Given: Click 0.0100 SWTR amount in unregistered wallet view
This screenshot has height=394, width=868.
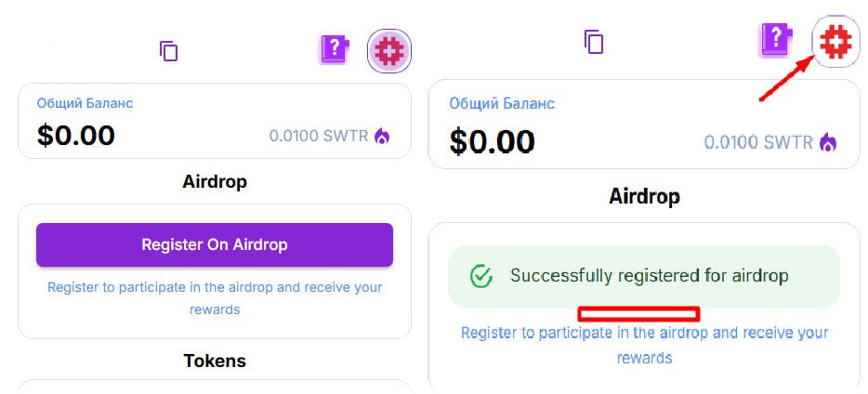Looking at the screenshot, I should (319, 136).
